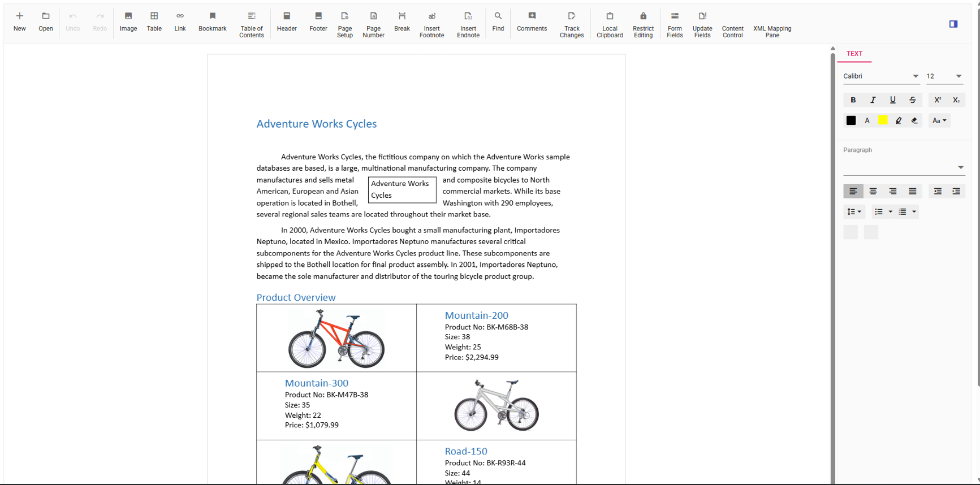This screenshot has height=485, width=980.
Task: Pick the black font color swatch
Action: [851, 120]
